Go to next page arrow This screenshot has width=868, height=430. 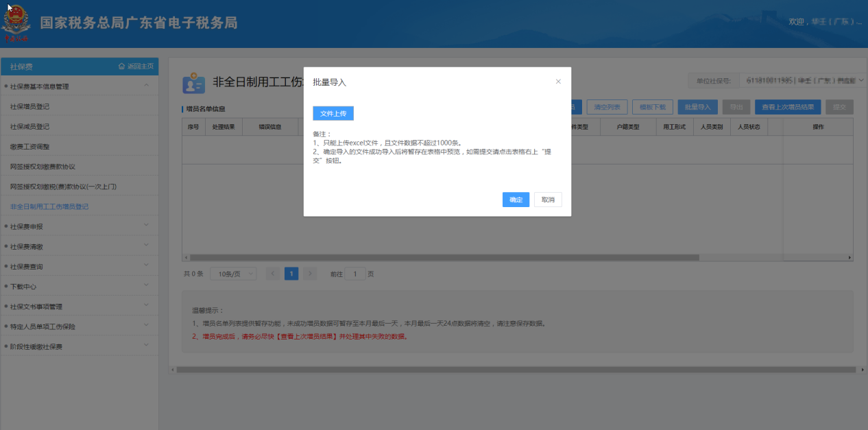click(310, 274)
